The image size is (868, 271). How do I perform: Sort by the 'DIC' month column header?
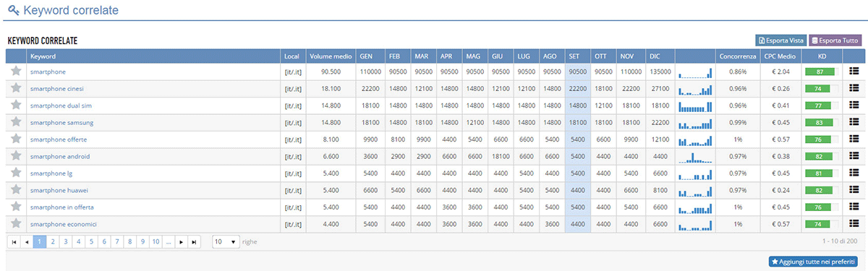pos(660,56)
